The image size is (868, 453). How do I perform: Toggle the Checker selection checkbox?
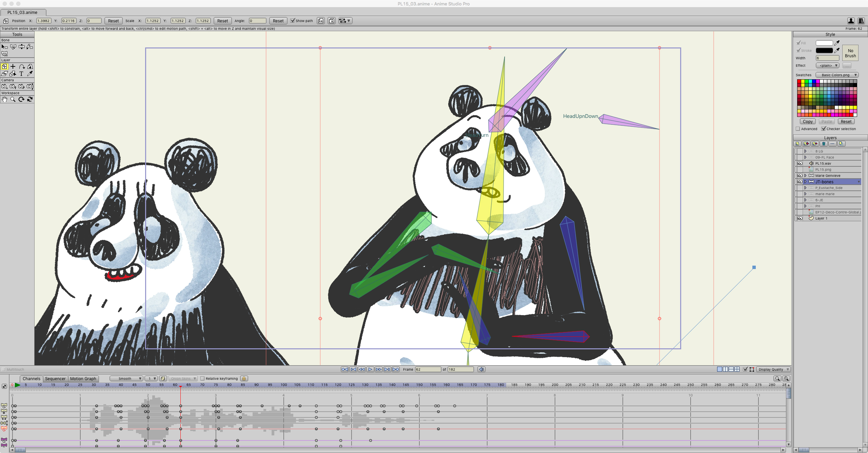click(823, 129)
